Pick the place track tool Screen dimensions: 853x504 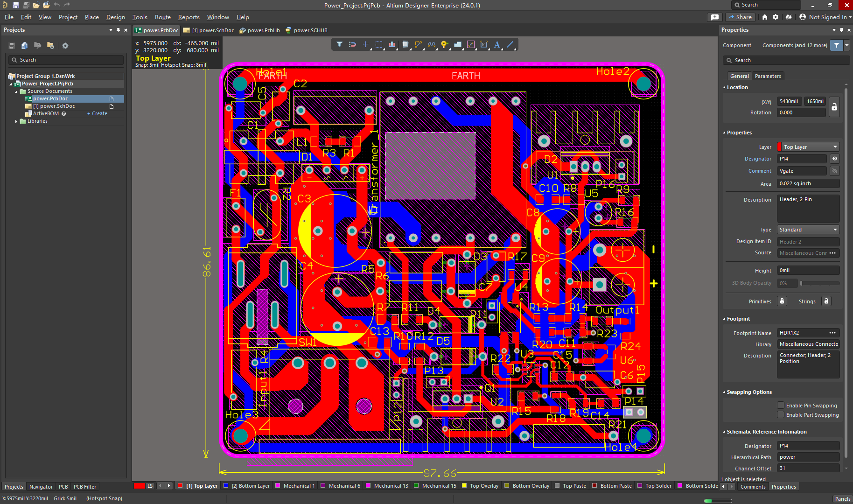471,45
